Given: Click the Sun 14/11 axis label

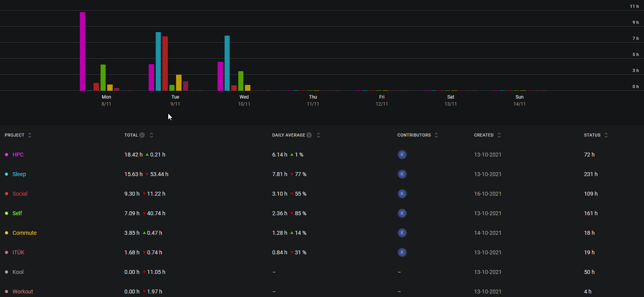Looking at the screenshot, I should [520, 100].
